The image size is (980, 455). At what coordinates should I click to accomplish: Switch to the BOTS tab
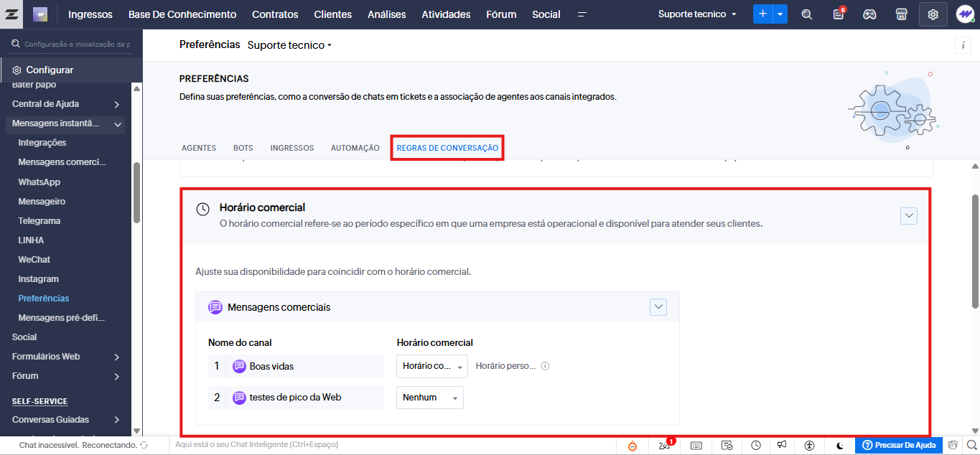243,148
